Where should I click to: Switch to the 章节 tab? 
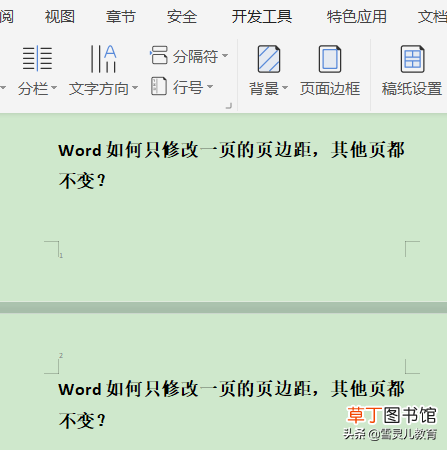point(121,16)
